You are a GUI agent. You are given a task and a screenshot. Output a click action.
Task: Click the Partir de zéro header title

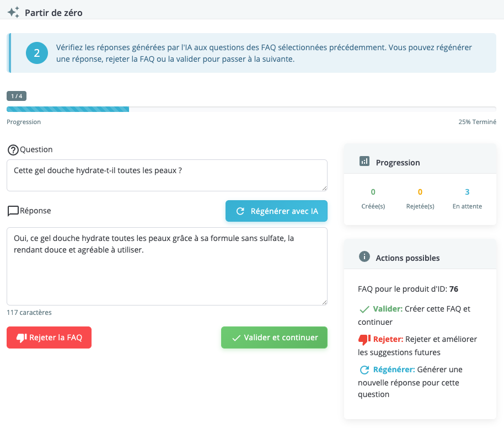click(53, 12)
